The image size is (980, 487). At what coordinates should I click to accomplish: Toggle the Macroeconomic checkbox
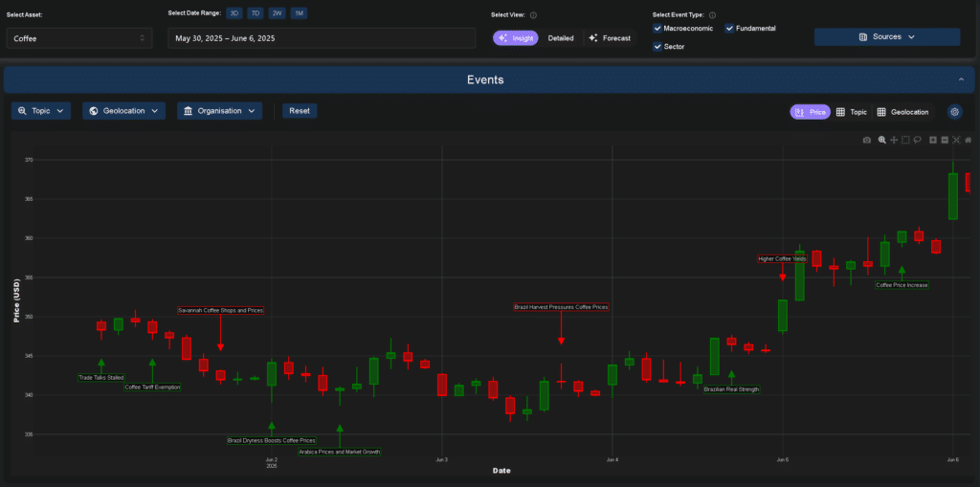657,28
